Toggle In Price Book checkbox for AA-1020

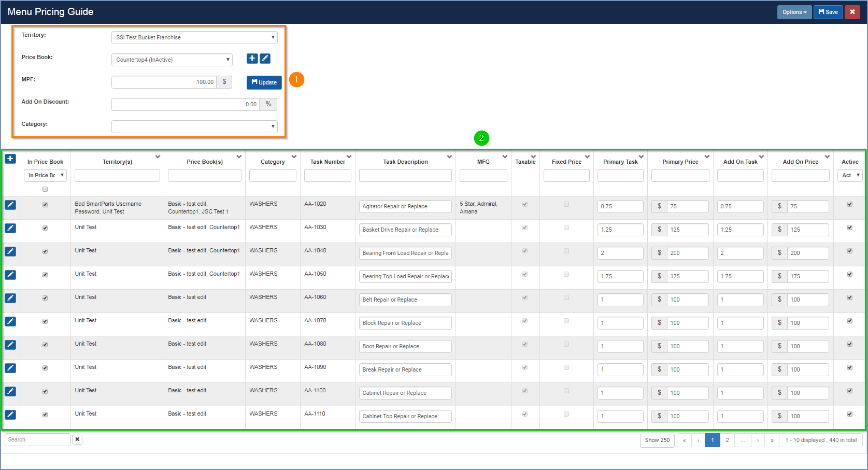45,205
